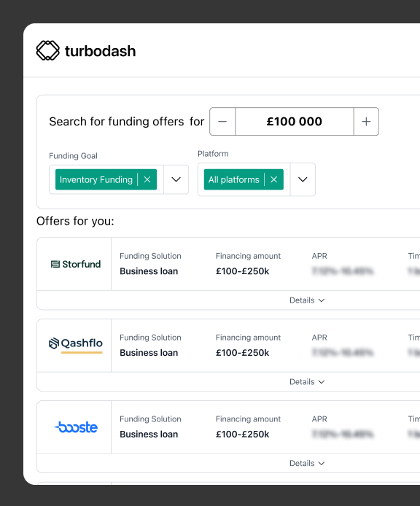Viewport: 420px width, 506px height.
Task: Increase the funding amount with the plus button
Action: click(x=366, y=122)
